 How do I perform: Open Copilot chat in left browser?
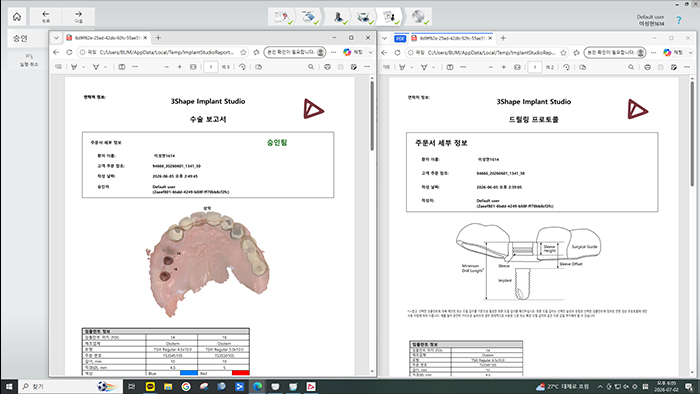tap(353, 52)
